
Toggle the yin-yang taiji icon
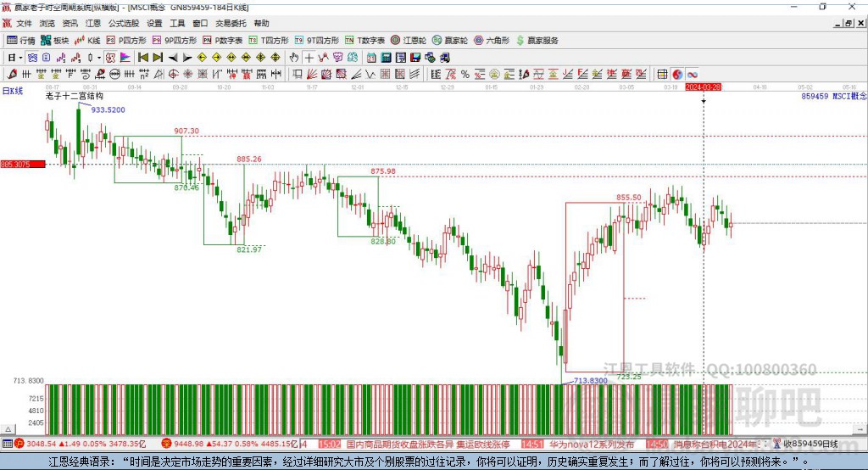tap(677, 75)
